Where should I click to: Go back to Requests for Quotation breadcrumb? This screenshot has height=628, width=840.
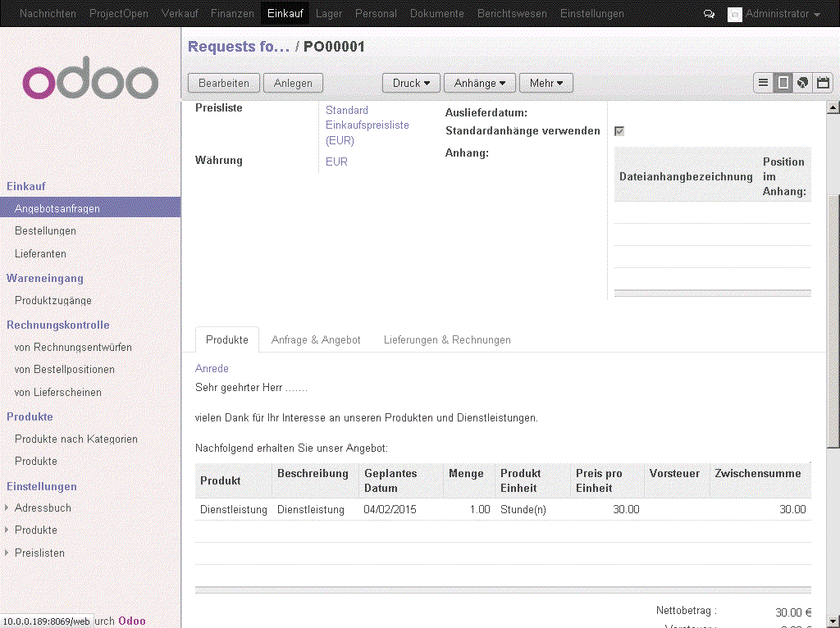tap(239, 47)
